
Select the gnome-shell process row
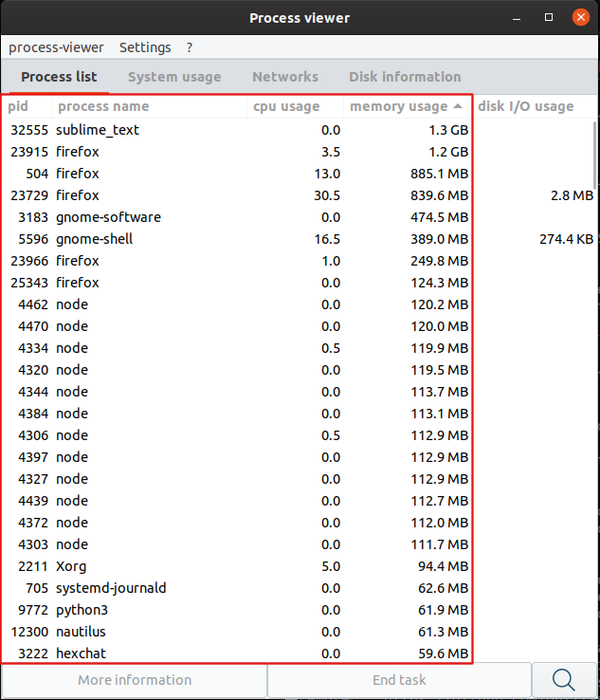pyautogui.click(x=300, y=239)
